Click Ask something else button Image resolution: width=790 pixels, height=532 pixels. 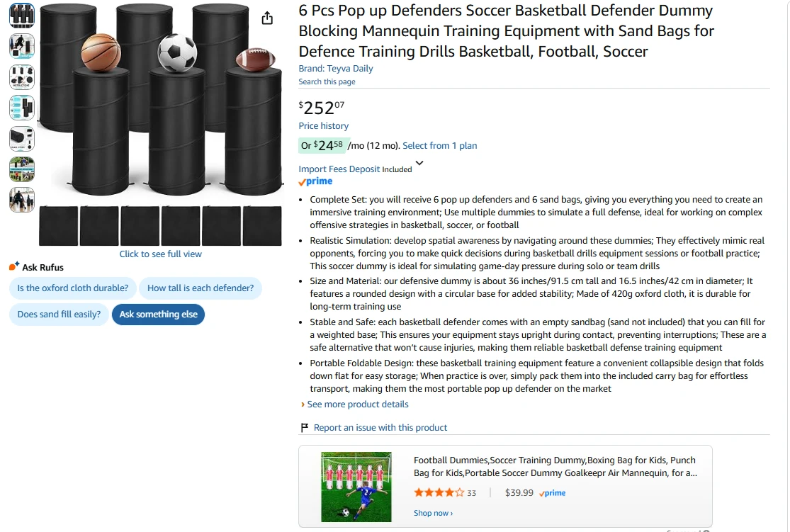click(x=158, y=315)
